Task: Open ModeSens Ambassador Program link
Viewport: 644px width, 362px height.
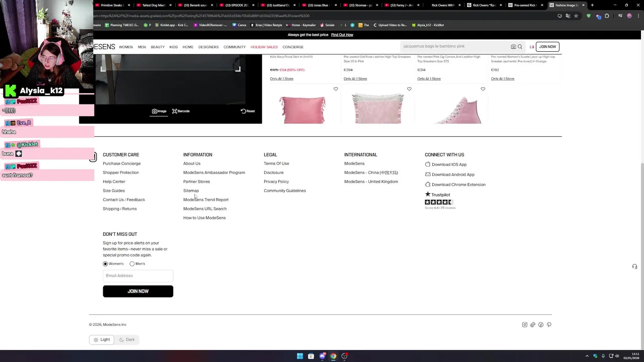Action: (x=214, y=173)
